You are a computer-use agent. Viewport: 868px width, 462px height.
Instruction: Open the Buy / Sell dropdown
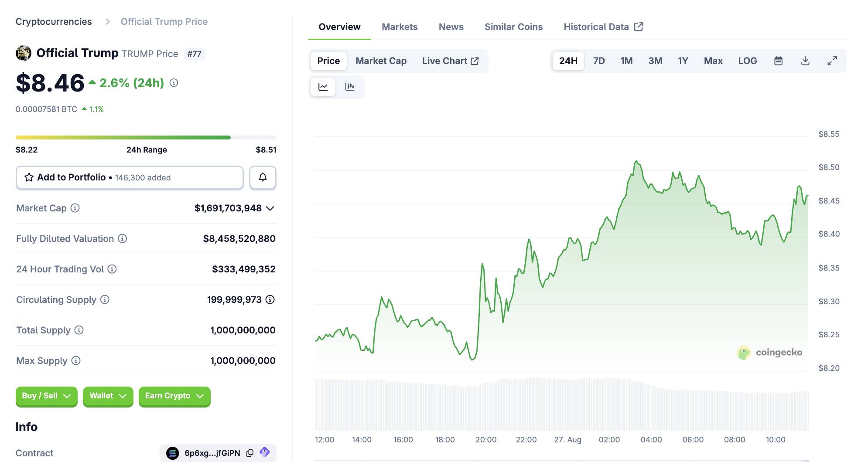tap(46, 396)
